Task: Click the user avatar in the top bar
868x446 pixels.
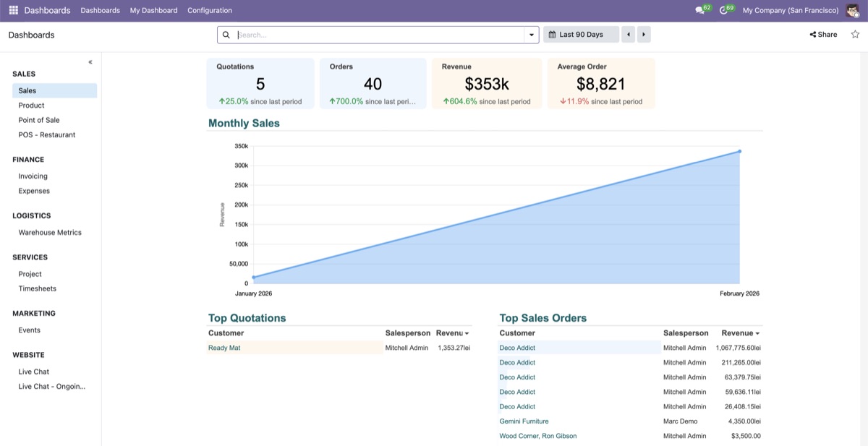Action: [853, 10]
